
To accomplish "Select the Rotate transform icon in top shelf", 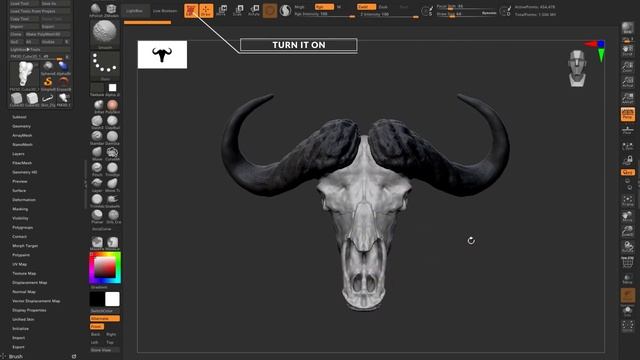I will tap(254, 10).
